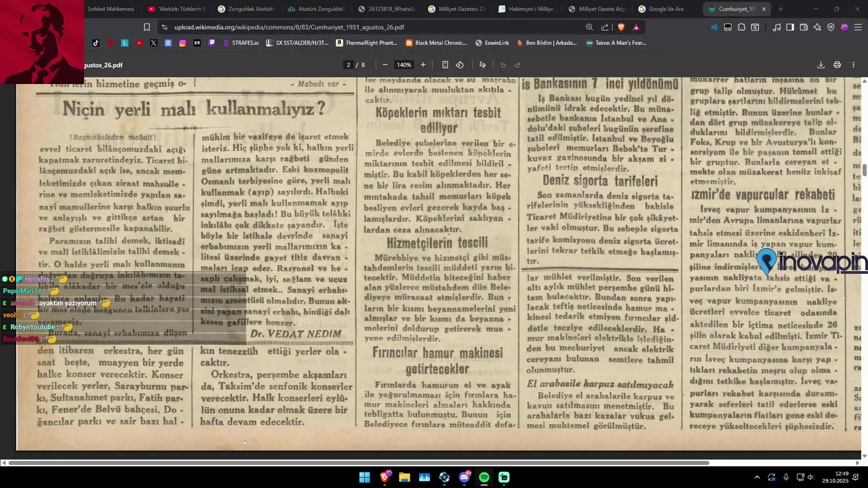
Task: Open the Twitch bookmark icon
Action: click(212, 43)
